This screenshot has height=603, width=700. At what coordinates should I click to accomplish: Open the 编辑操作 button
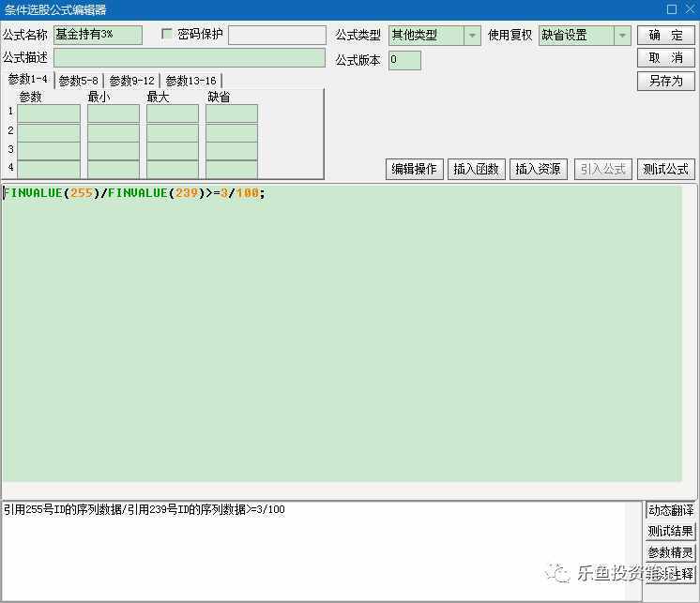pos(415,169)
